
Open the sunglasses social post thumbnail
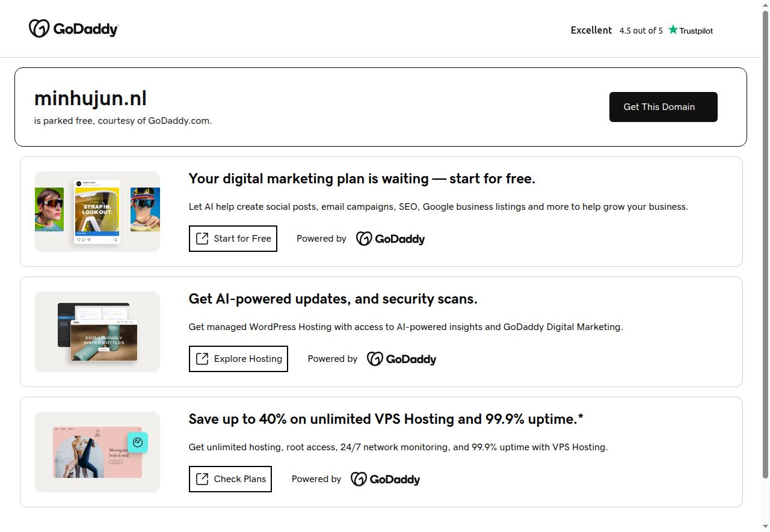pos(97,212)
